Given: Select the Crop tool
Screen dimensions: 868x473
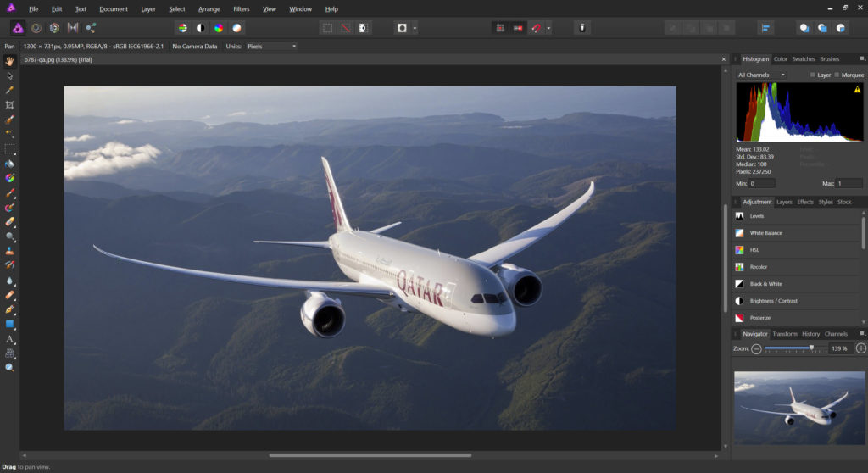Looking at the screenshot, I should pos(9,104).
